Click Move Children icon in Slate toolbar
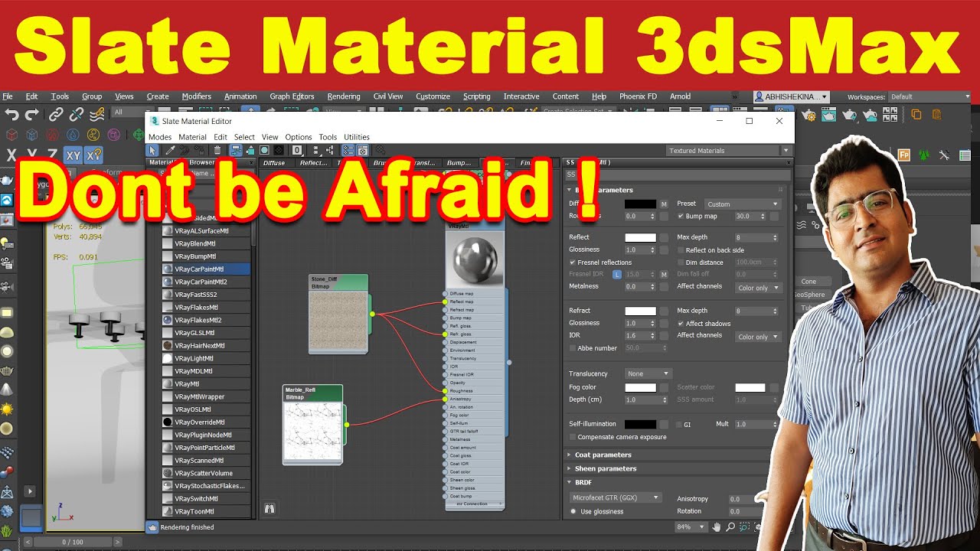The image size is (980, 551). point(236,150)
